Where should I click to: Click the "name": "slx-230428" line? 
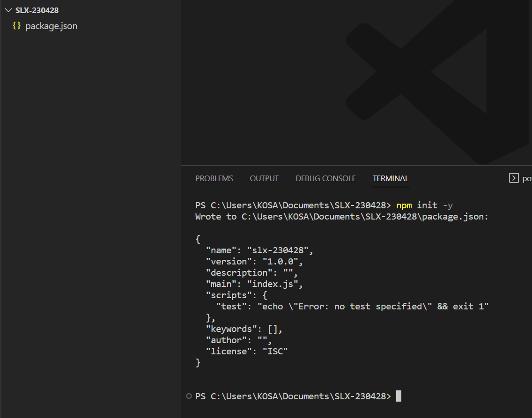(x=259, y=250)
